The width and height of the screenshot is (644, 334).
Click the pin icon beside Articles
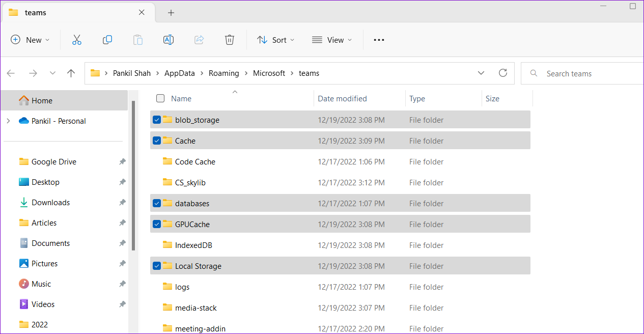(x=122, y=222)
